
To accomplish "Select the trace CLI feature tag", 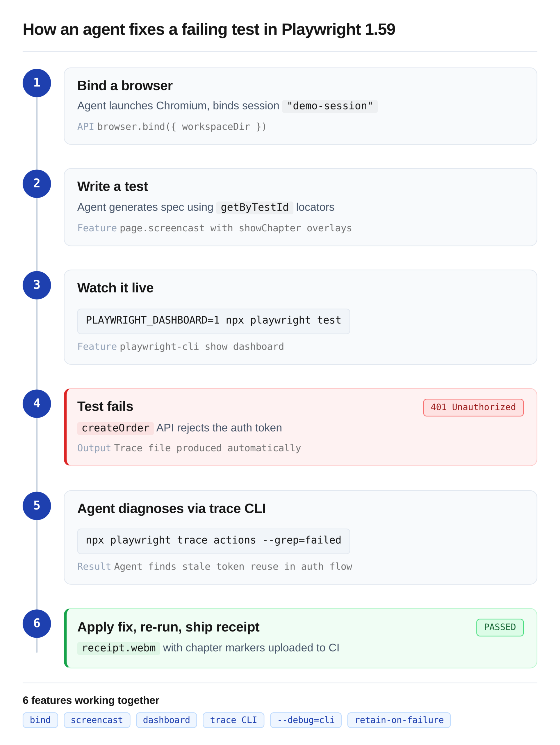I will pos(233,720).
